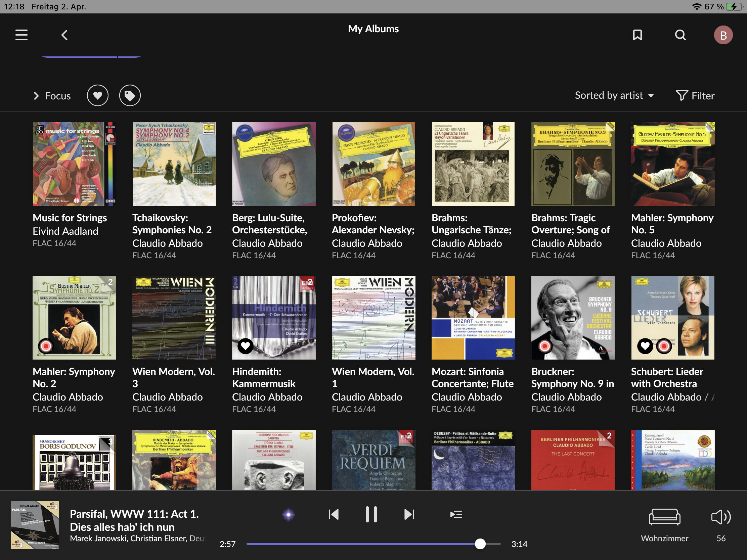Viewport: 747px width, 560px height.
Task: Open the Filter option
Action: click(x=695, y=96)
